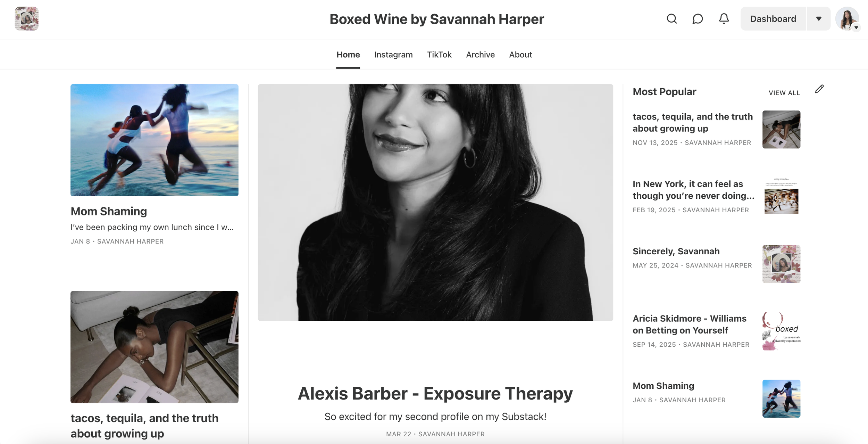This screenshot has width=868, height=444.
Task: Click the Aricia Skidmore boxed logo thumbnail
Action: 781,331
